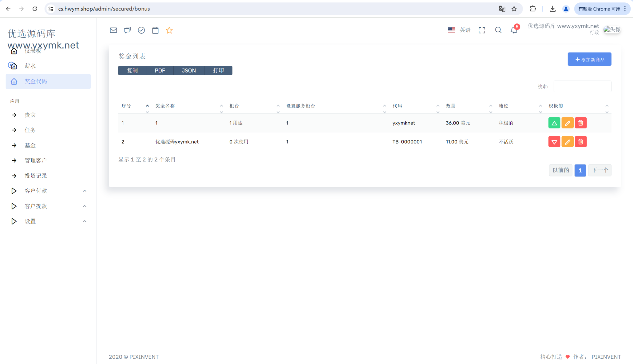The height and width of the screenshot is (364, 633).
Task: Edit the TB-0000001 bonus with pencil button
Action: (567, 142)
